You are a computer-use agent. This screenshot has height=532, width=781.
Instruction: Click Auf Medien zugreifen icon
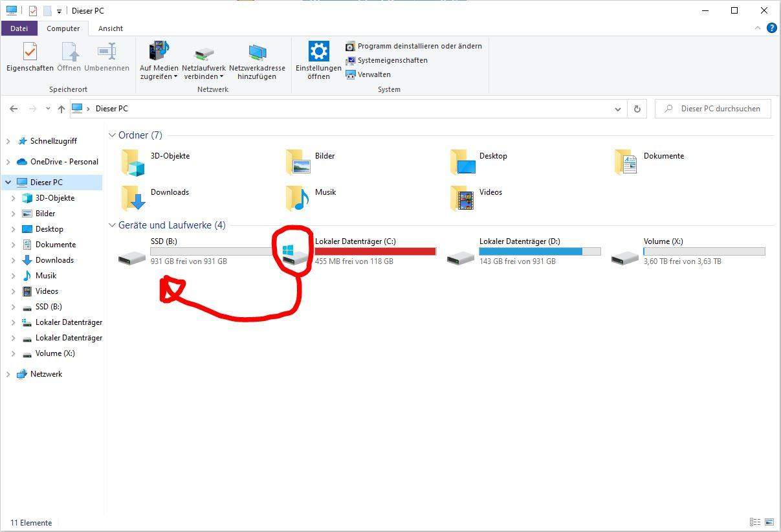click(159, 52)
